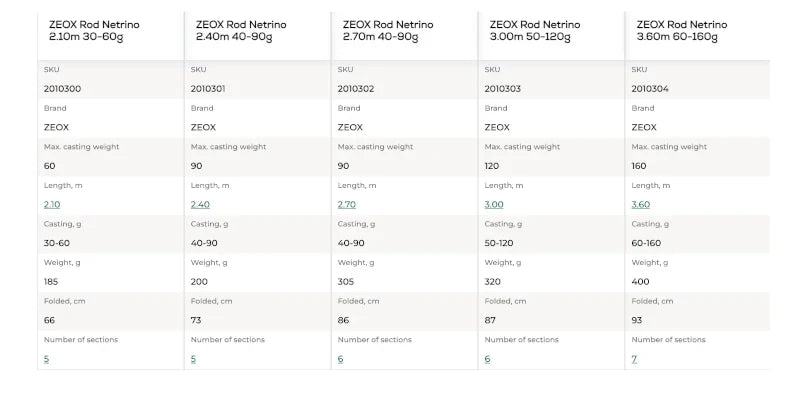Select ZEOX Rod Netrino 3.60m 60-160g title
This screenshot has width=800, height=400.
[682, 31]
